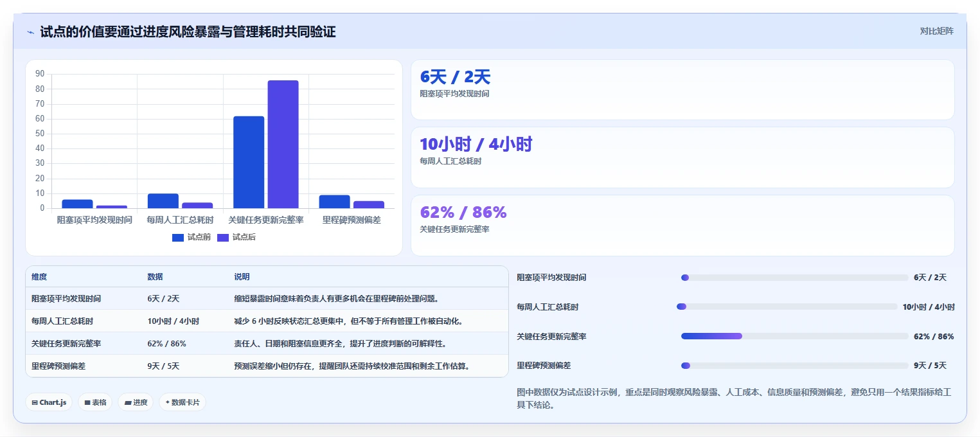Click the 关键任务更新完整率 progress bar
980x437 pixels.
(794, 336)
